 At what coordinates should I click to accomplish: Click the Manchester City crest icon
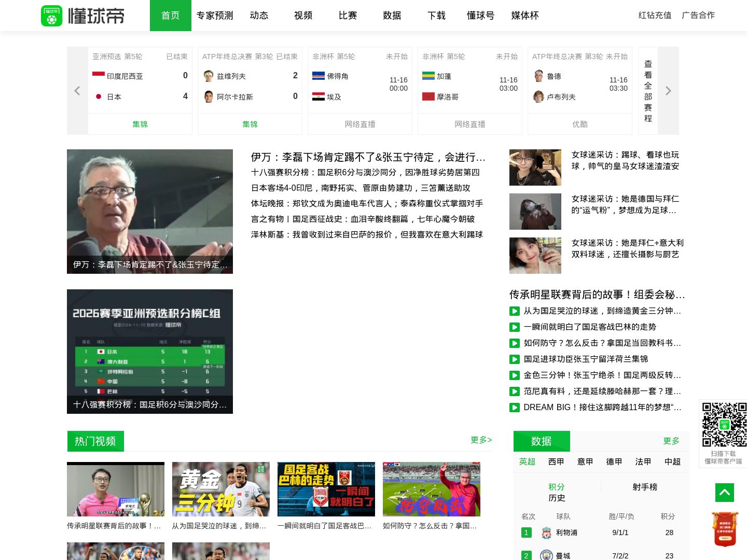point(546,555)
